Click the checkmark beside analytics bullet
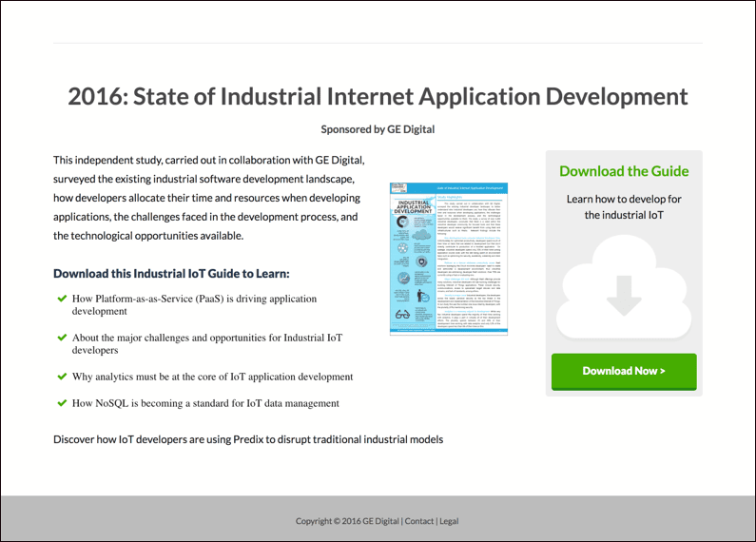The image size is (756, 542). pos(62,377)
